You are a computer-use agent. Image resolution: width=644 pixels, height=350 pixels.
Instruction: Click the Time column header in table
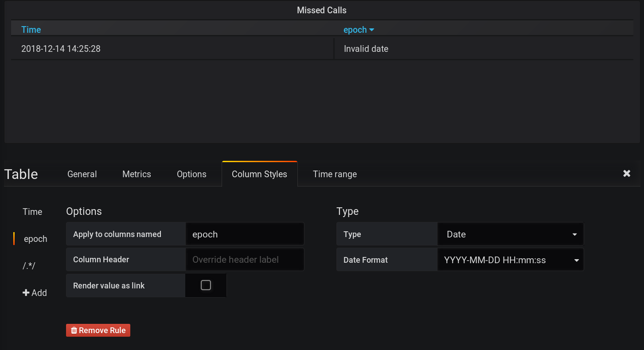31,29
